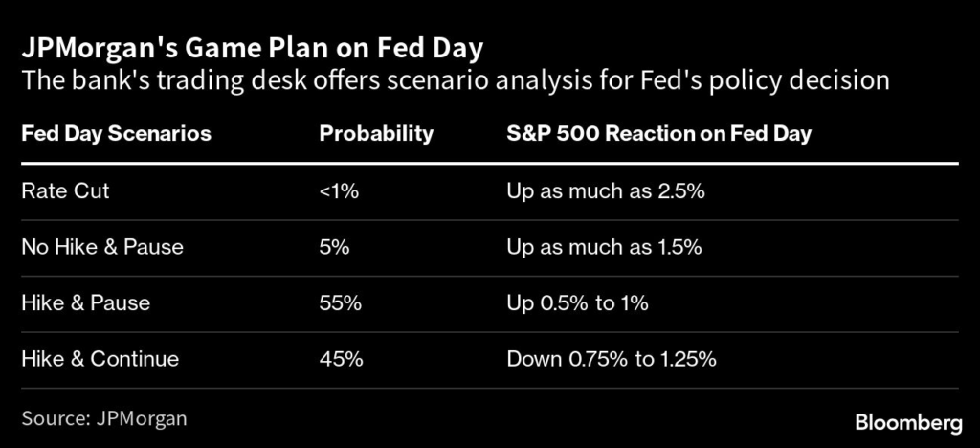The image size is (980, 448).
Task: Click the Hike & Pause scenario cell
Action: click(x=85, y=303)
